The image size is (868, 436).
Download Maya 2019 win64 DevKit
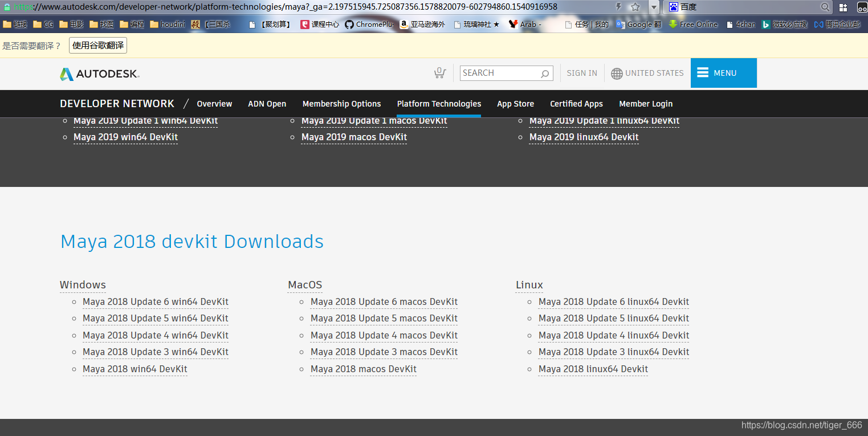click(126, 137)
